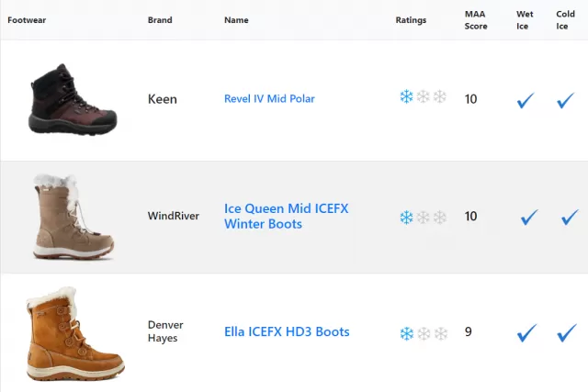Open Ice Queen Mid ICEFX Winter Boots link
Viewport: 588px width, 392px height.
point(286,216)
